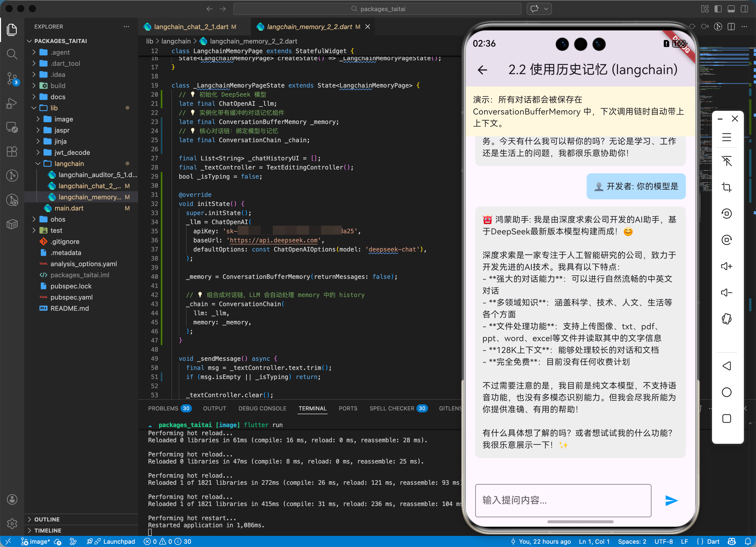This screenshot has width=756, height=547.
Task: Open the DEBUG CONSOLE panel tab
Action: pos(262,408)
